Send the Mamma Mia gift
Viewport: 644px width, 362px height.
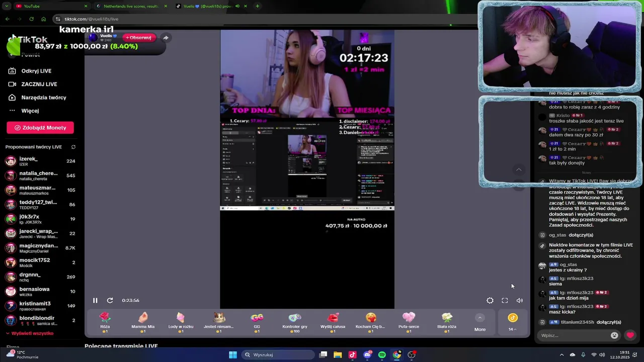(143, 322)
